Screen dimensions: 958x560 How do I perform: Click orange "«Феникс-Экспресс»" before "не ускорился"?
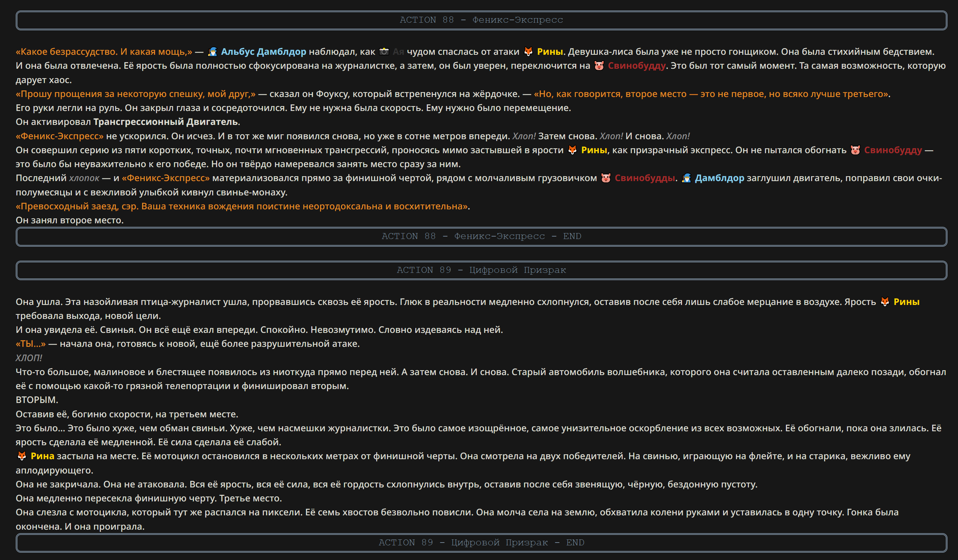click(59, 136)
